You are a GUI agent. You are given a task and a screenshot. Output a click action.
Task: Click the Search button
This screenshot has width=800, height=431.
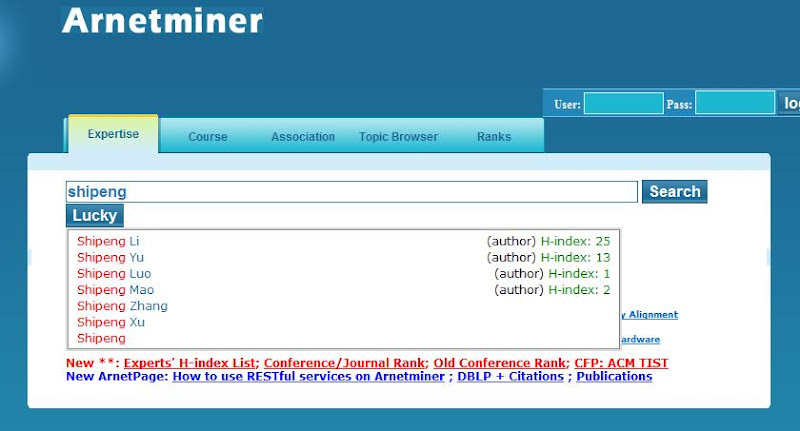674,192
